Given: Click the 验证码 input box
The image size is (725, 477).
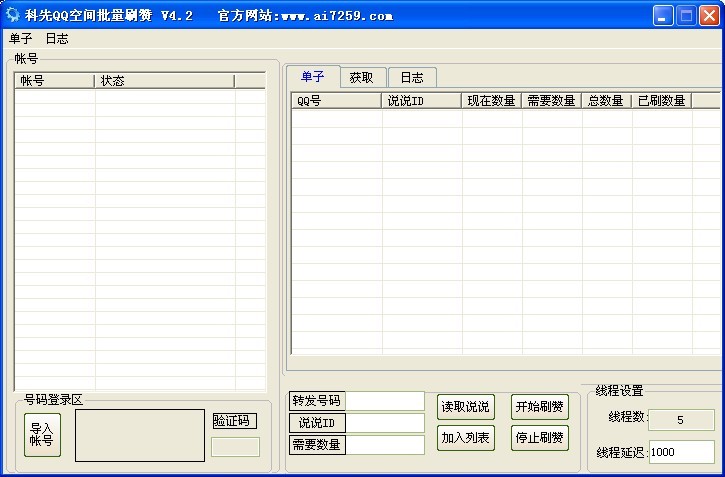Looking at the screenshot, I should pyautogui.click(x=235, y=447).
